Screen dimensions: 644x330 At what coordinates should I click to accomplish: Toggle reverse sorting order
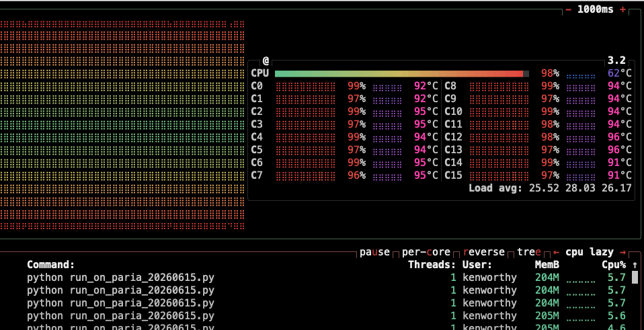point(484,252)
